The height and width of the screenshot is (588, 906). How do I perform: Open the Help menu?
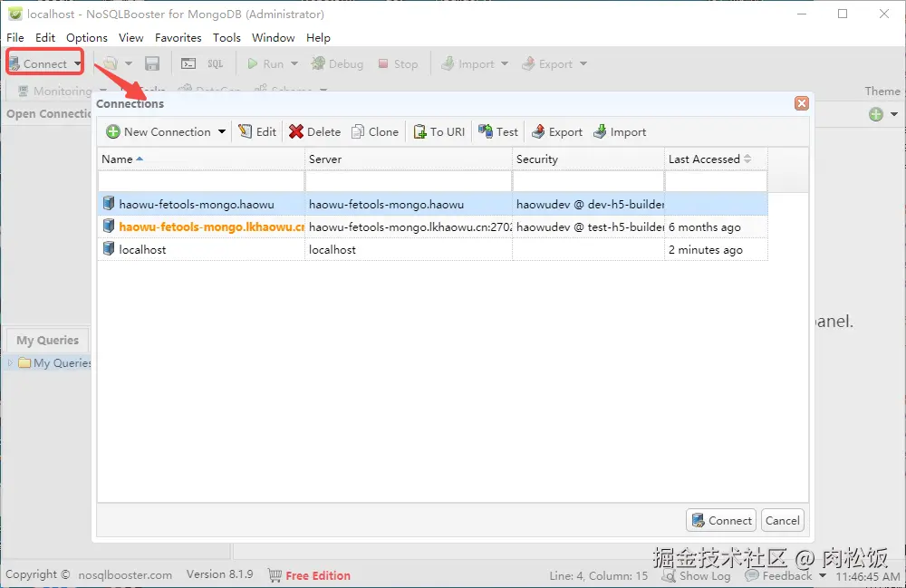point(318,37)
